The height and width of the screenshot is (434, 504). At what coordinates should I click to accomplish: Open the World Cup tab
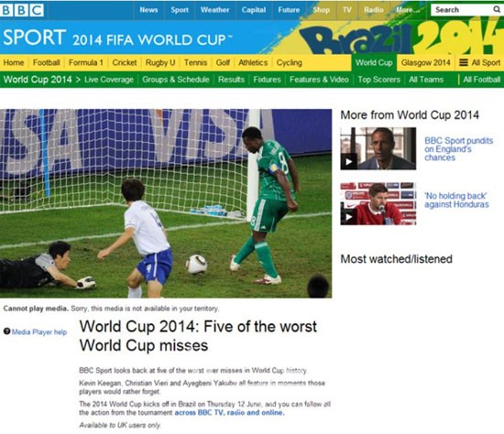(374, 62)
